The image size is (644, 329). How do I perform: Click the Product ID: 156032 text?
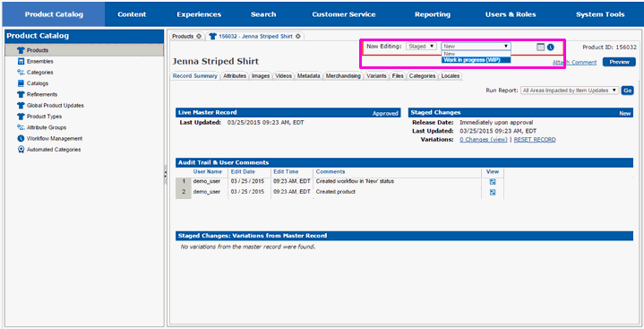coord(609,48)
